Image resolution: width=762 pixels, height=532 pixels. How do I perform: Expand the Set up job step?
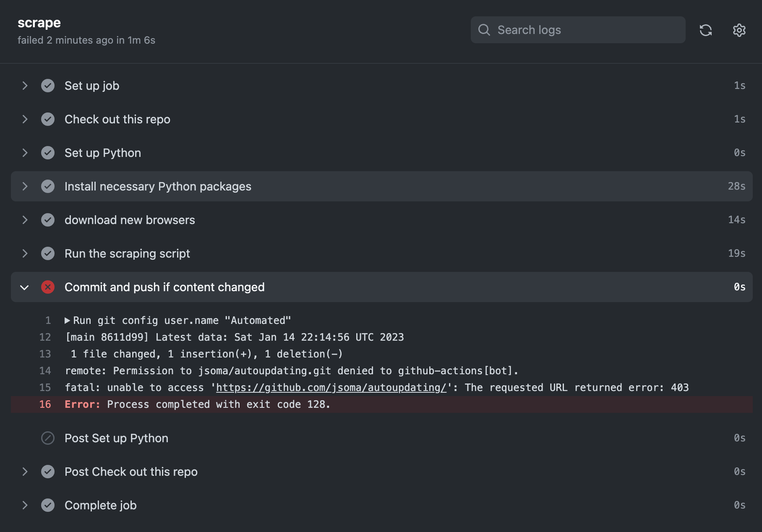click(25, 86)
